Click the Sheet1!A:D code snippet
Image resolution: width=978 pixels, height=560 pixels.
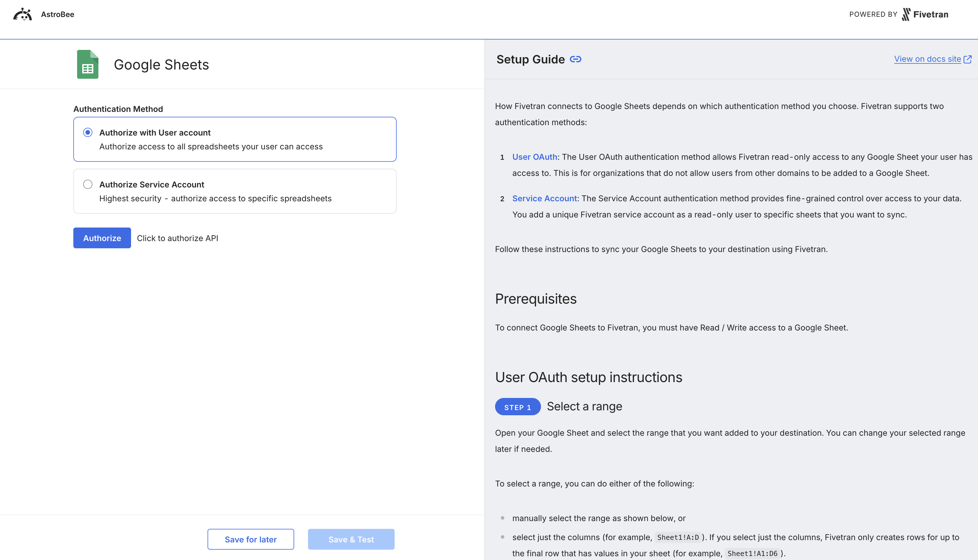[677, 537]
